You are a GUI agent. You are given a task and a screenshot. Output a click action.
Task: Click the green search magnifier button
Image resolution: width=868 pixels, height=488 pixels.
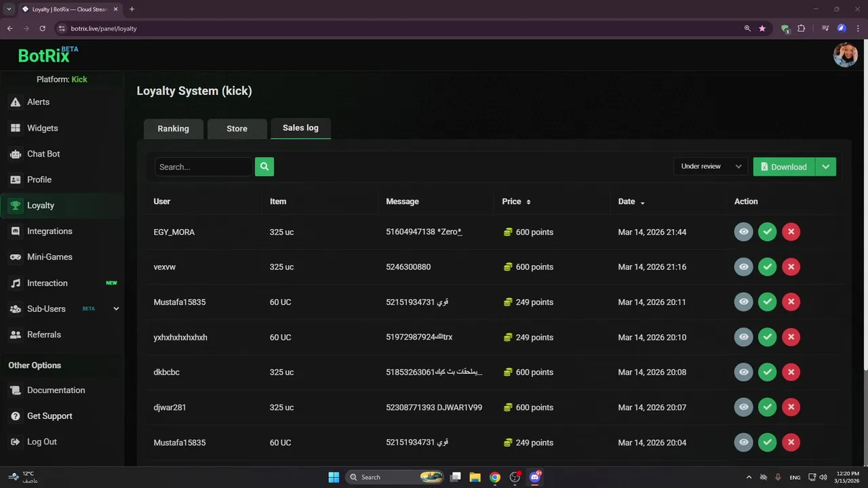tap(264, 167)
